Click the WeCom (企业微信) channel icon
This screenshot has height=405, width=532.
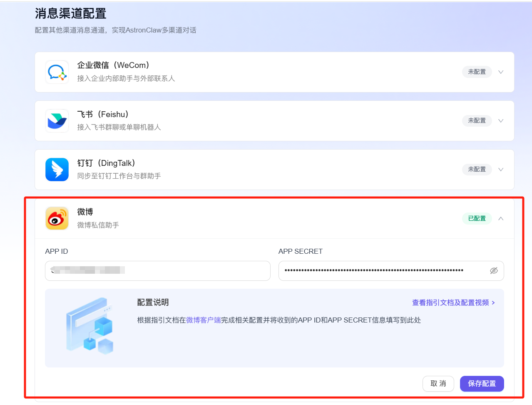pyautogui.click(x=57, y=72)
